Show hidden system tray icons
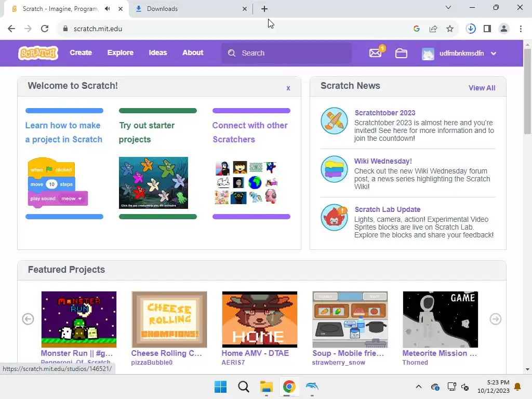532x399 pixels. (x=419, y=387)
